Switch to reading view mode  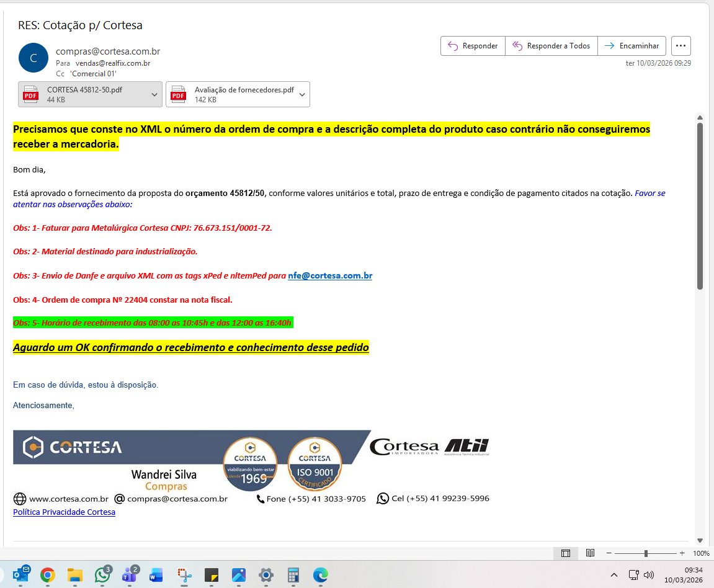tap(591, 553)
